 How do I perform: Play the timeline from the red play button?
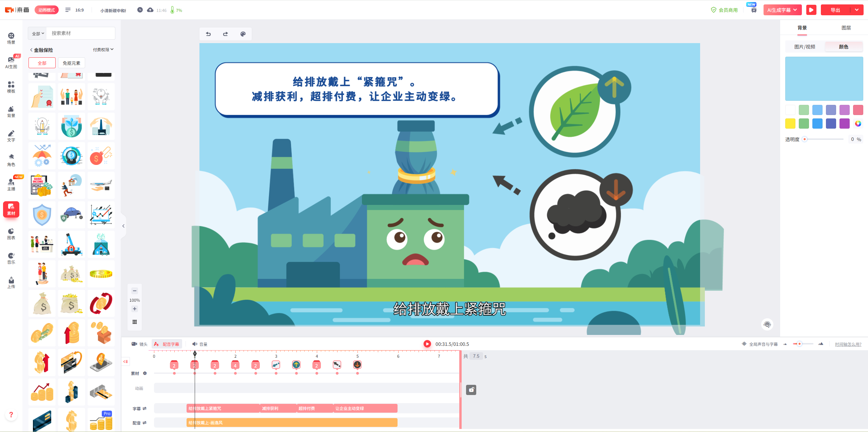(427, 344)
